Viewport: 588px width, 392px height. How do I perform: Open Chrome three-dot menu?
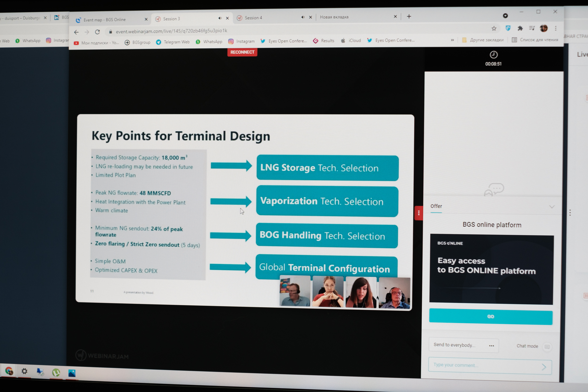(x=556, y=28)
